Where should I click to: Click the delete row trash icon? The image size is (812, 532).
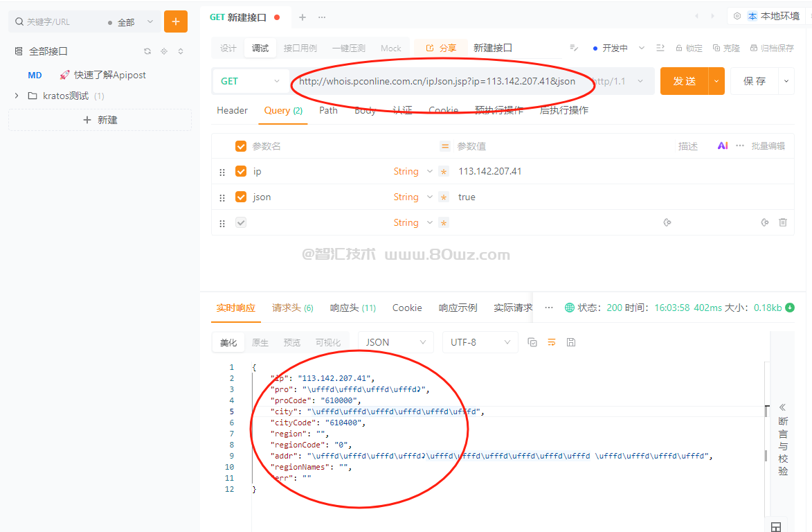pos(783,222)
